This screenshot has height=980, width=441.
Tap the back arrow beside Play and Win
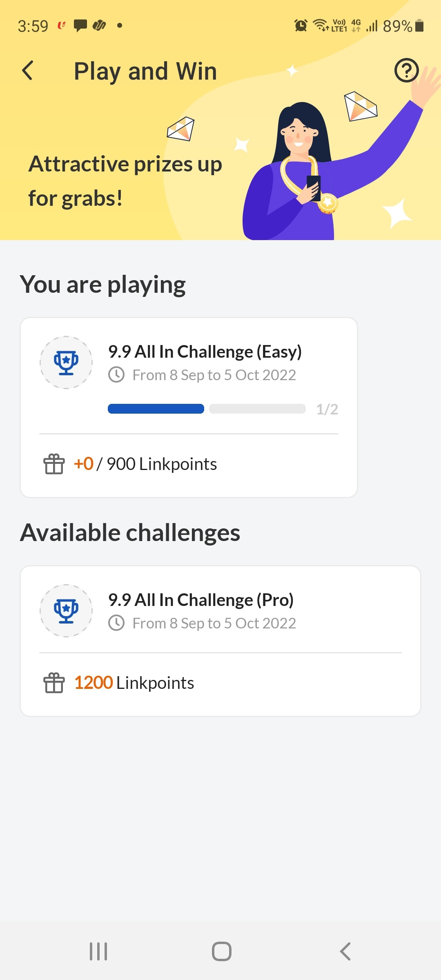pos(28,71)
